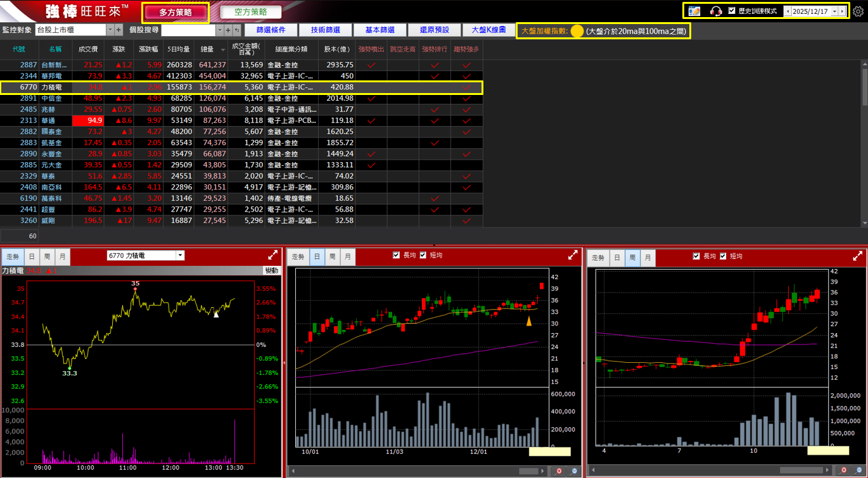
Task: Open the 監控對象 dropdown list
Action: coord(110,30)
